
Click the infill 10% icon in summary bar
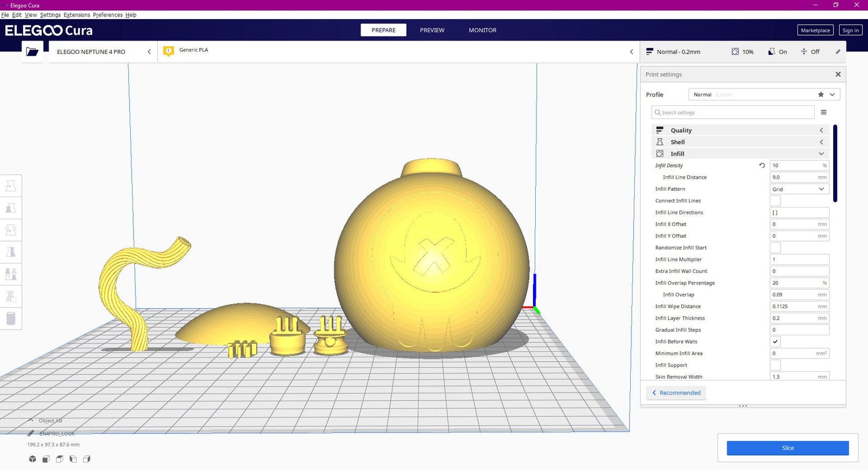[x=735, y=51]
